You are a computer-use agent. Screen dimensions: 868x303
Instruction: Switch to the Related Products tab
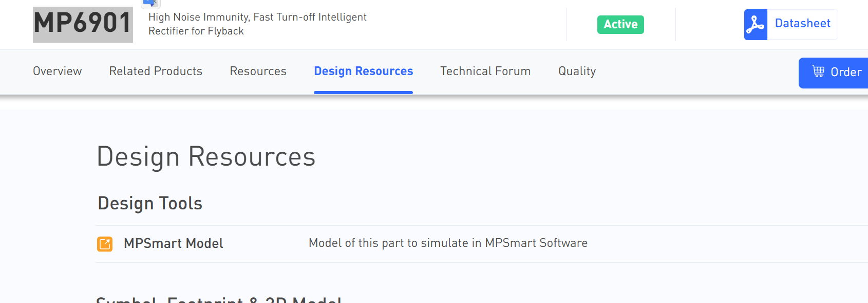[156, 71]
